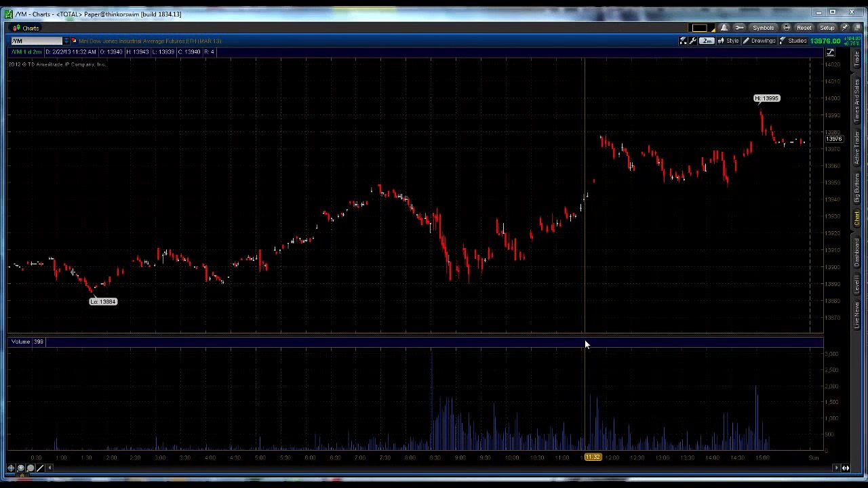868x488 pixels.
Task: Click the 13976 price axis marker
Action: click(x=833, y=139)
